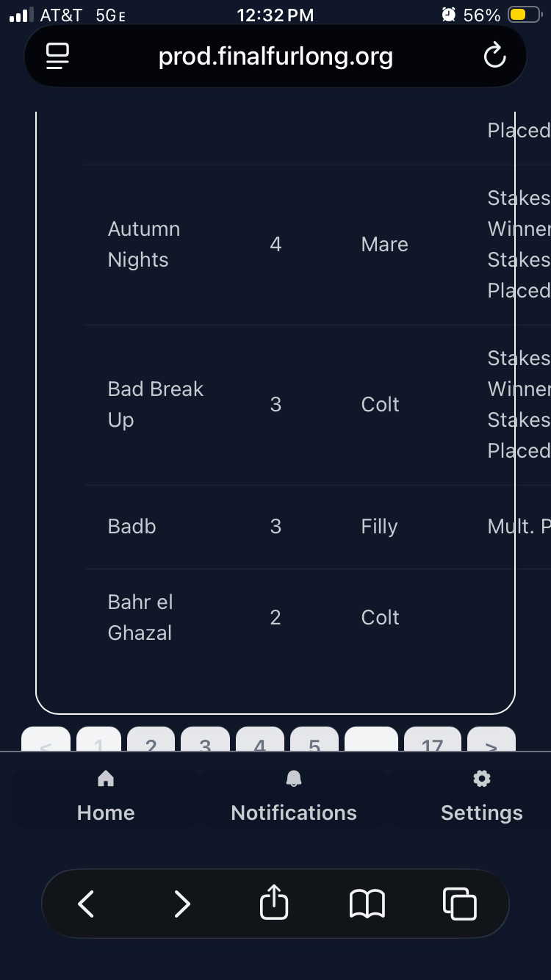The height and width of the screenshot is (980, 551).
Task: Go to last page 17
Action: tap(432, 742)
